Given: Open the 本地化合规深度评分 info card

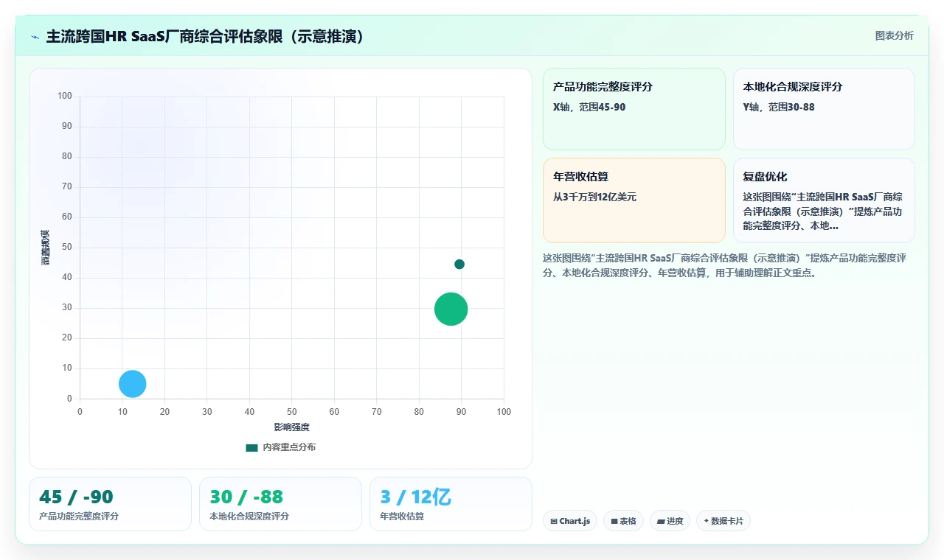Looking at the screenshot, I should click(x=824, y=109).
